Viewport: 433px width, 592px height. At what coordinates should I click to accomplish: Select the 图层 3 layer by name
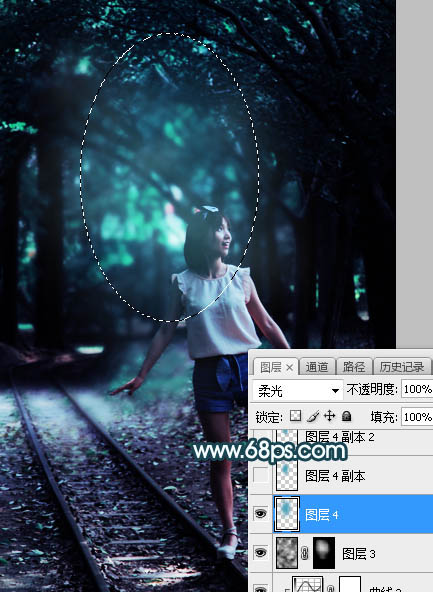pos(358,554)
